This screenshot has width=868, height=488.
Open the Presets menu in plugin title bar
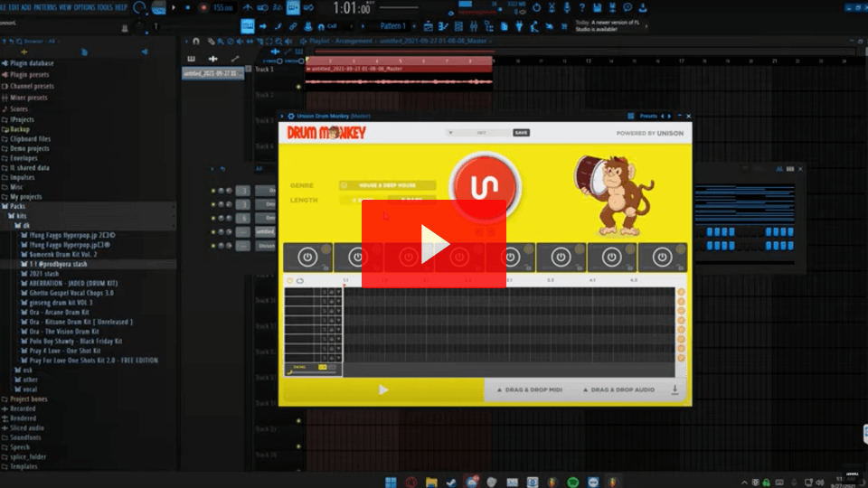coord(647,117)
